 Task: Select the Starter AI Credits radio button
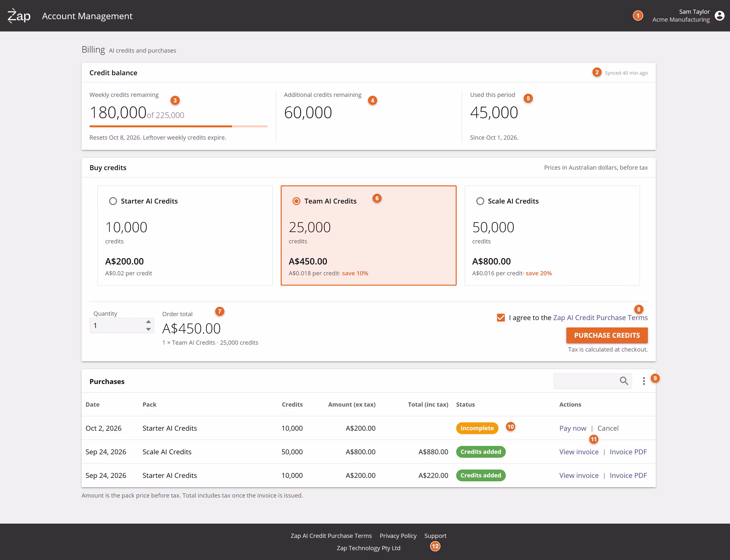click(x=113, y=201)
